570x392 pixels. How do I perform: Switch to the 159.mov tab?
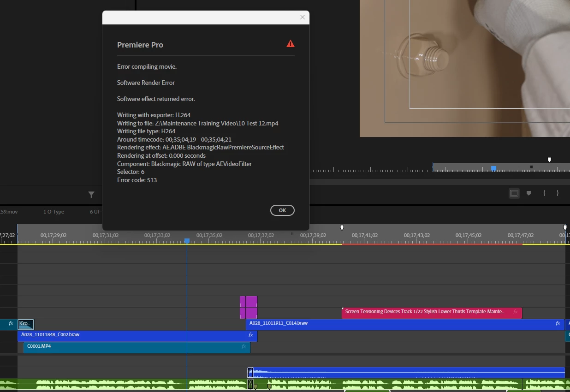[9, 212]
